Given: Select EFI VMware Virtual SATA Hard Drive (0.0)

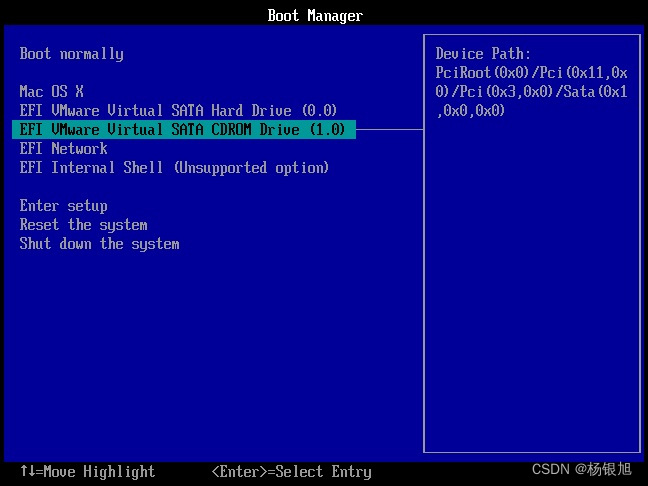Looking at the screenshot, I should 178,110.
